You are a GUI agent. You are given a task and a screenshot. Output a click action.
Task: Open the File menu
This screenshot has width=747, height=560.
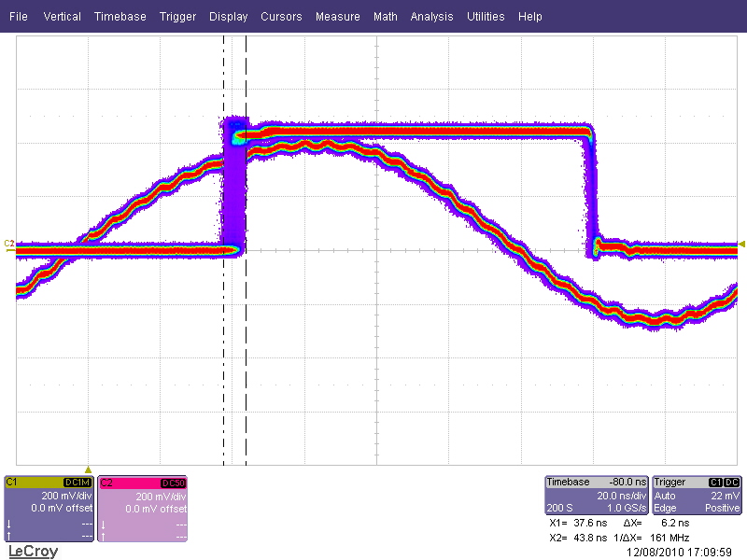19,17
